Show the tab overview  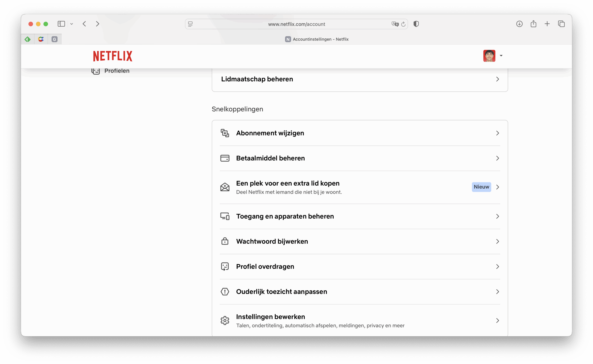click(561, 24)
